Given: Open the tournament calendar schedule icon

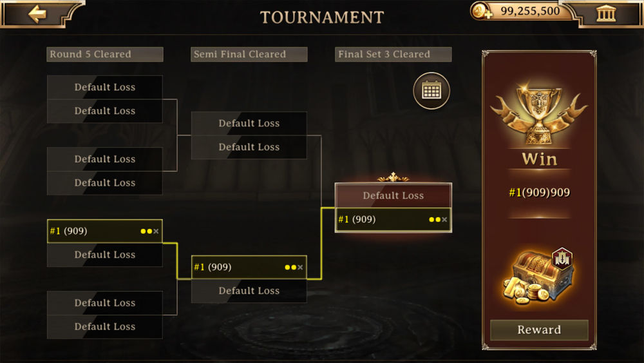Looking at the screenshot, I should click(431, 90).
